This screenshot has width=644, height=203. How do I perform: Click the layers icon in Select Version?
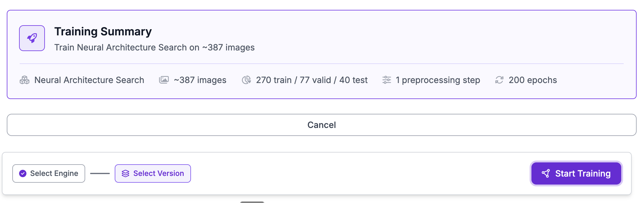(125, 173)
